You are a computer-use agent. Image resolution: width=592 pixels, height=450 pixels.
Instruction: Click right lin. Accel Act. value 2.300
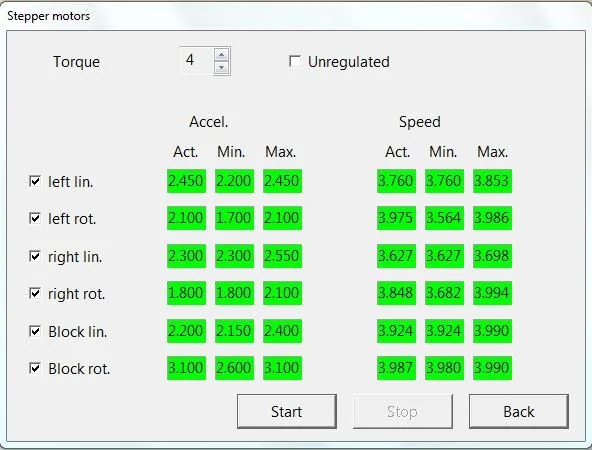[186, 256]
